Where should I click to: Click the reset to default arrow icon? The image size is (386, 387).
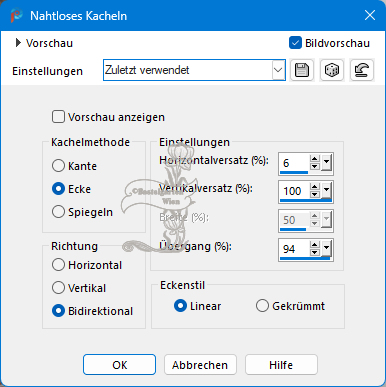click(362, 70)
